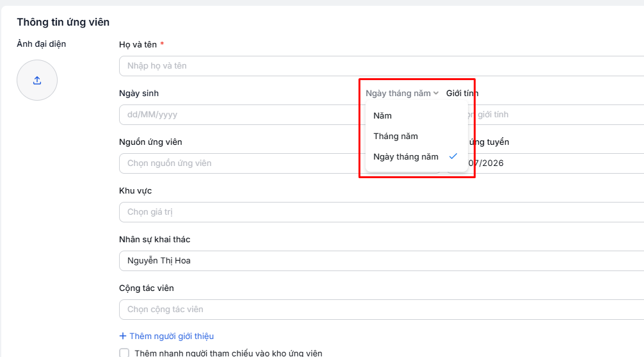Image resolution: width=644 pixels, height=357 pixels.
Task: Click the "Cộng tác viên" label
Action: pyautogui.click(x=147, y=288)
